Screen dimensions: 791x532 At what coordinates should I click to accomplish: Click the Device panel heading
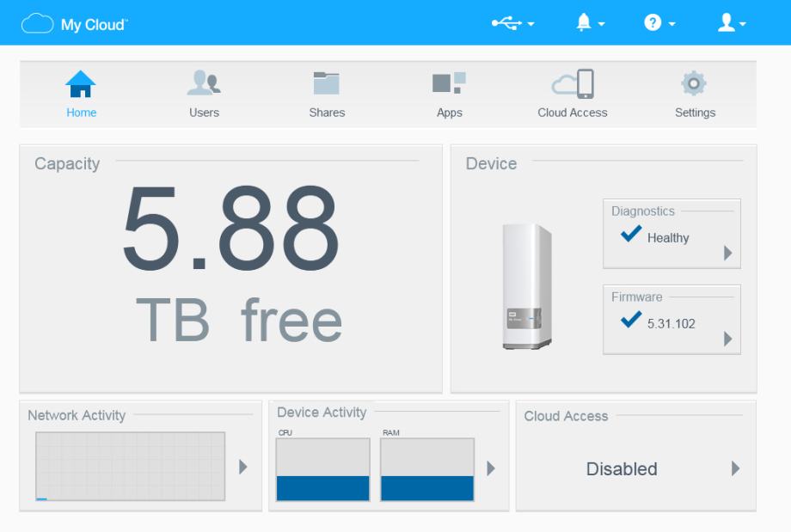point(491,163)
